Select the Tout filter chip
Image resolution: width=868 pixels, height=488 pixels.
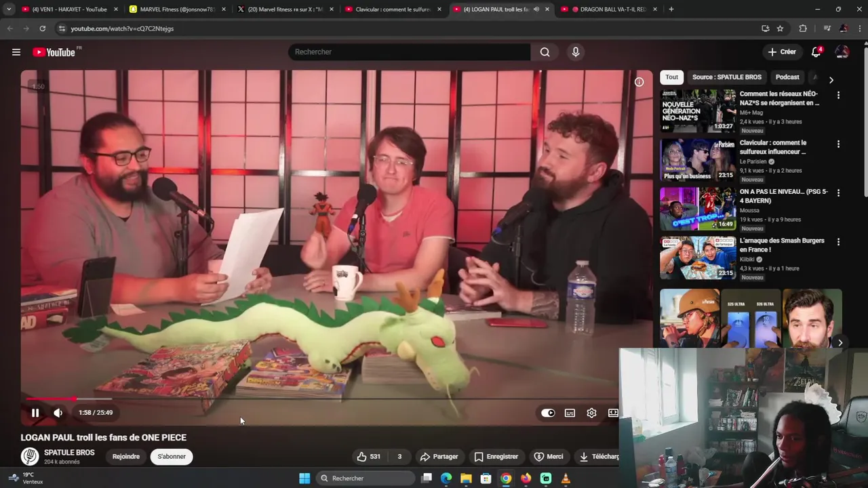coord(671,77)
